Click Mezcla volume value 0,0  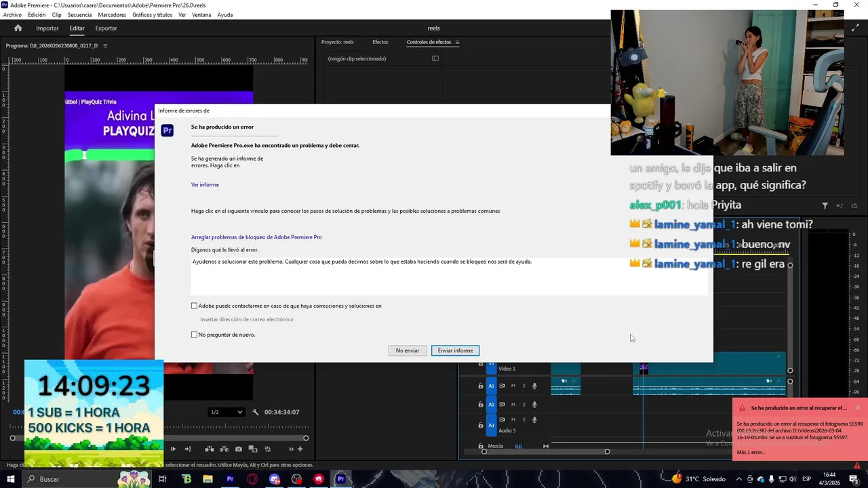(x=519, y=446)
